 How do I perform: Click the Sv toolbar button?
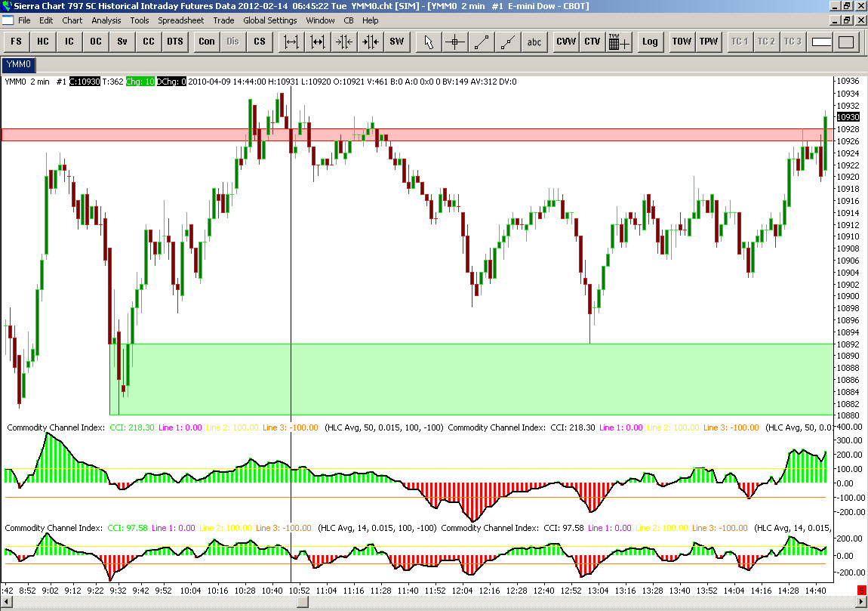pyautogui.click(x=122, y=42)
